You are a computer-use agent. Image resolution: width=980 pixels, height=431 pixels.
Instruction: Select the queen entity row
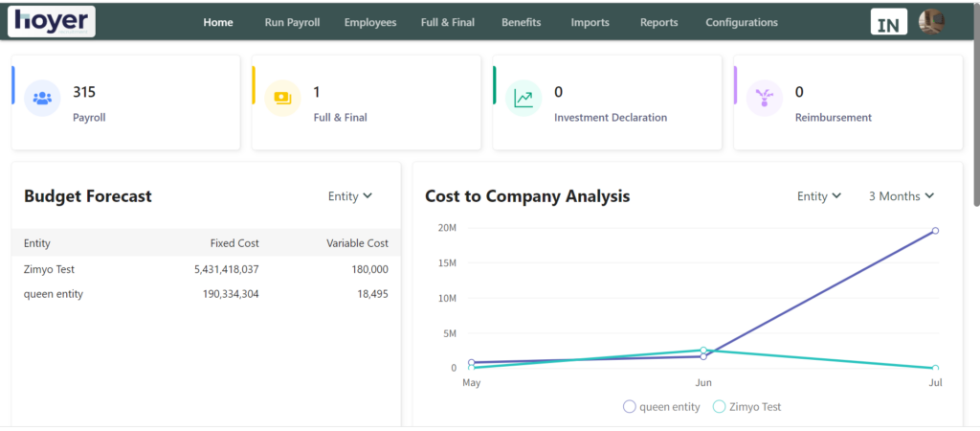coord(206,294)
